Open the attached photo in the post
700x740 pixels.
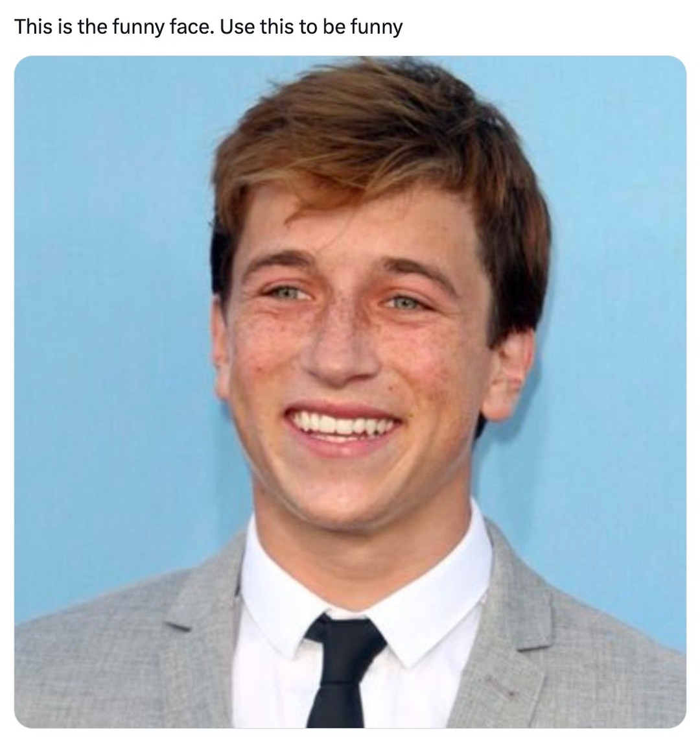(x=350, y=392)
